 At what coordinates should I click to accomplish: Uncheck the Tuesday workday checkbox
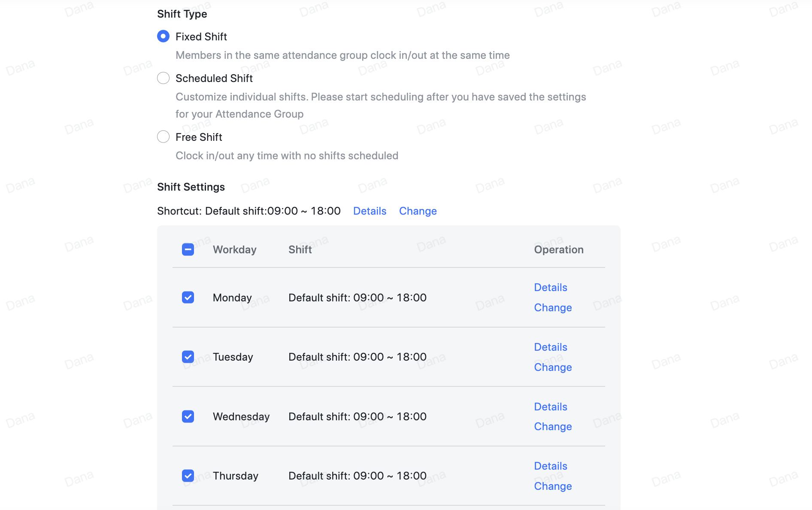[188, 357]
